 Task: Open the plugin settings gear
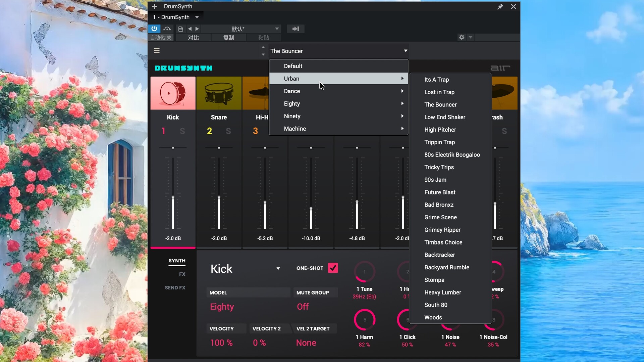click(x=461, y=37)
